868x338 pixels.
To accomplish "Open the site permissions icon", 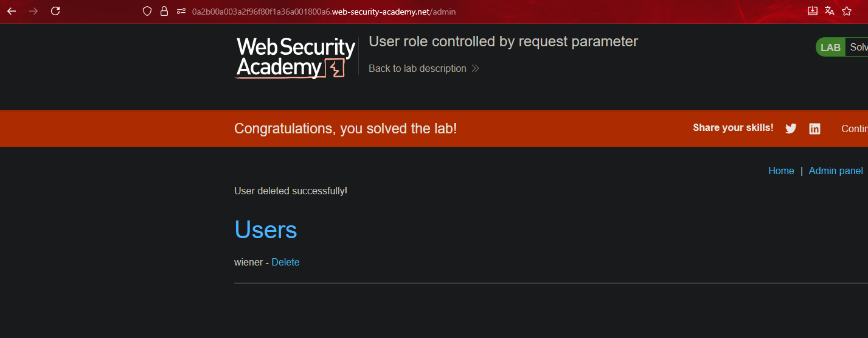I will (181, 11).
